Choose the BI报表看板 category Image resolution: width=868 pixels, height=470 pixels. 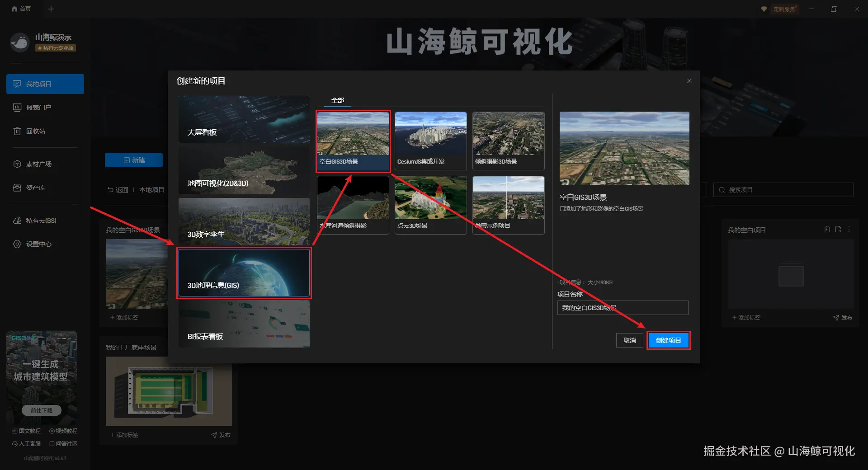tap(244, 324)
